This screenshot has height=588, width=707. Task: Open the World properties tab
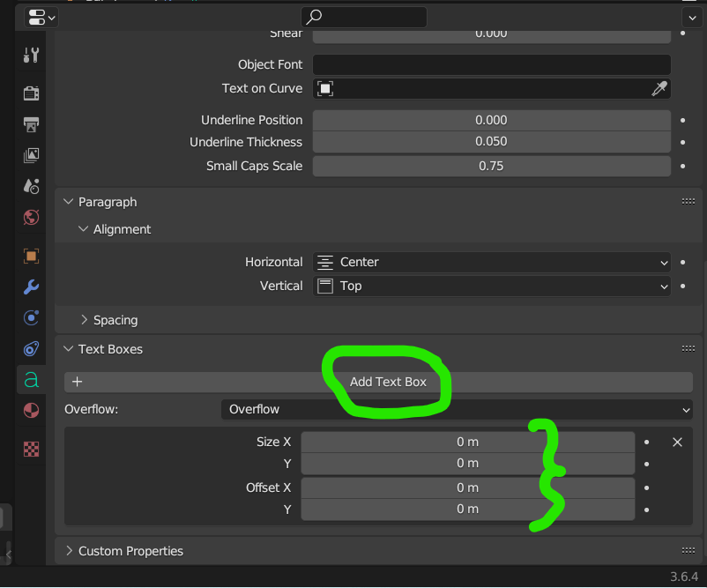31,217
